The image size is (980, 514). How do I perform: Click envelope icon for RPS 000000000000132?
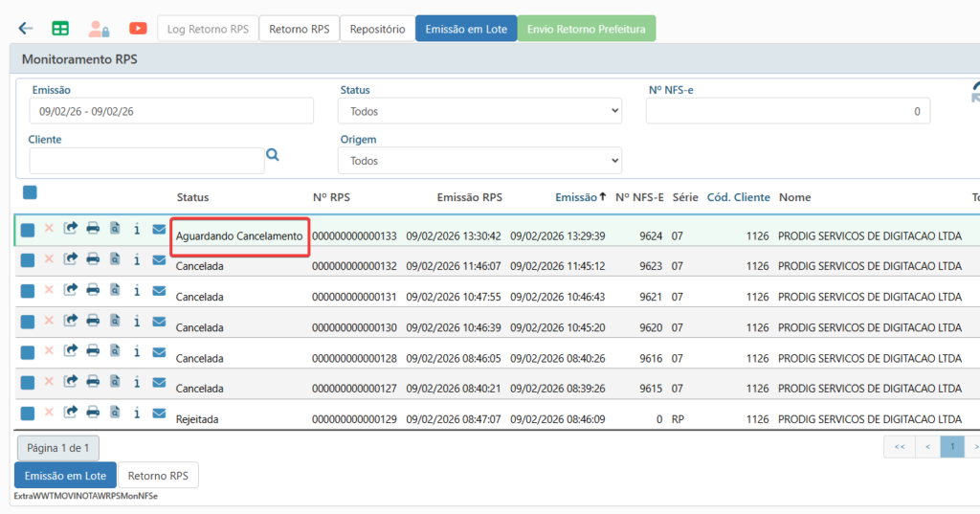159,259
